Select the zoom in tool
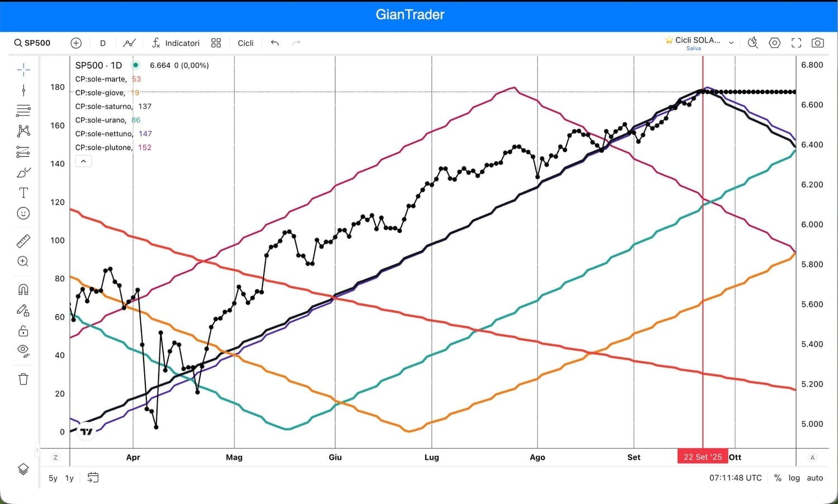The width and height of the screenshot is (838, 504). click(23, 261)
